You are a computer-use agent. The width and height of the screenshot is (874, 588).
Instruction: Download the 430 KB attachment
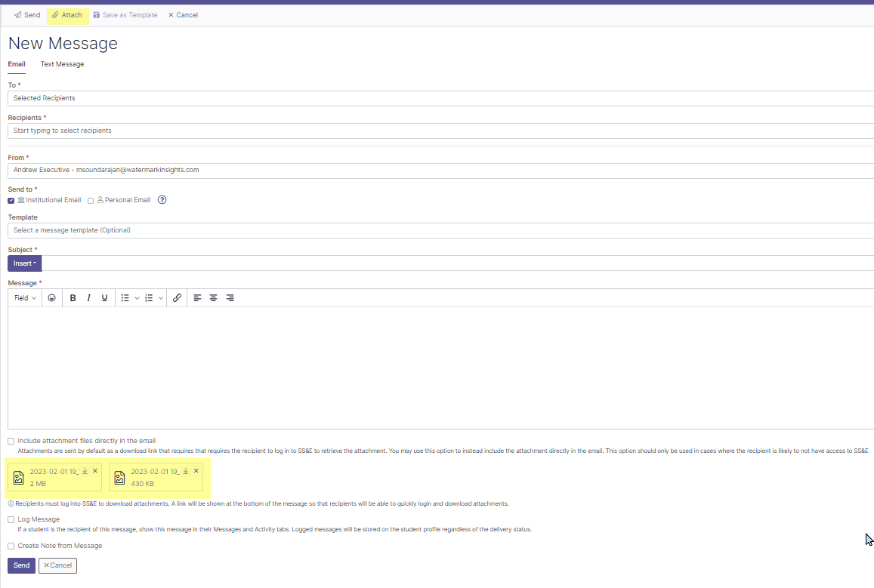[186, 471]
